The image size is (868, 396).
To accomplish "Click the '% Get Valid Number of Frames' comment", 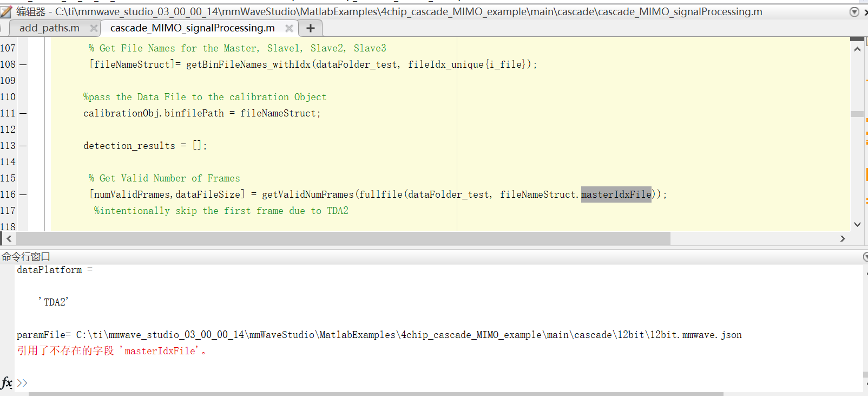I will (165, 178).
